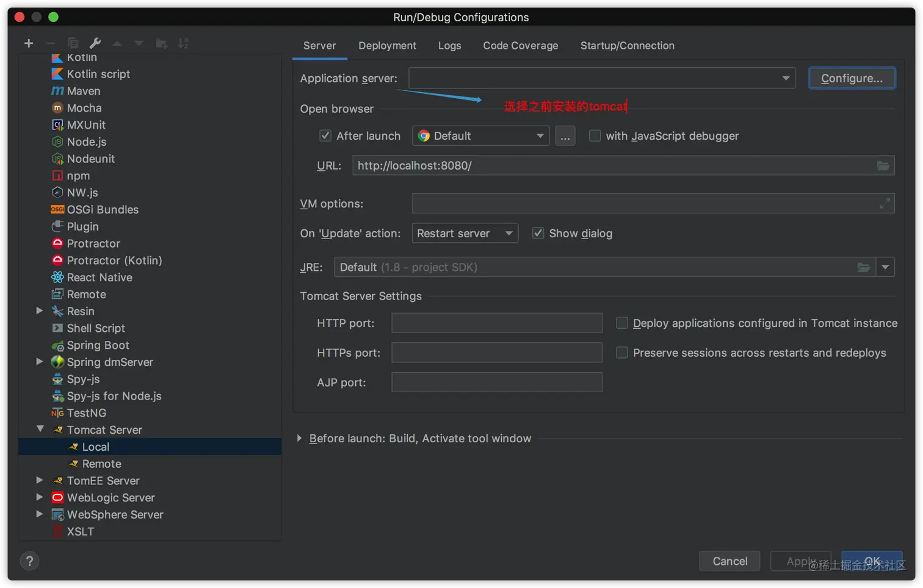Image resolution: width=923 pixels, height=588 pixels.
Task: Switch to the Deployment tab
Action: [x=387, y=46]
